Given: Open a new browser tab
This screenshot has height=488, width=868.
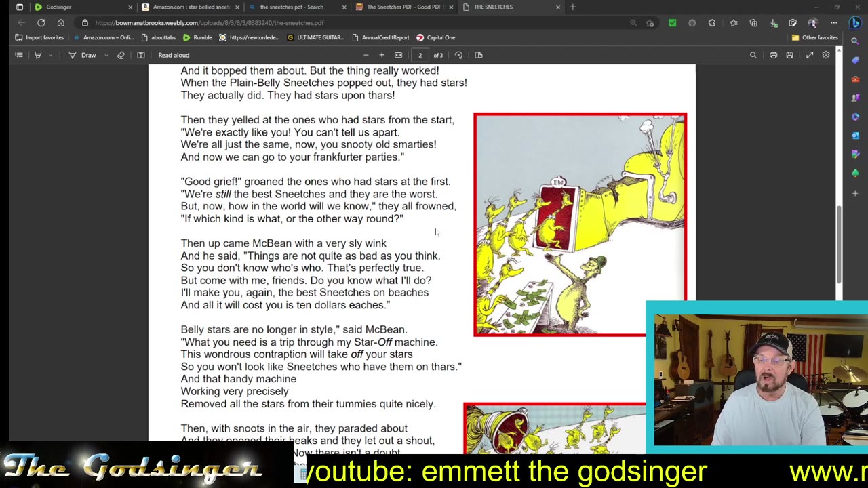Looking at the screenshot, I should click(573, 7).
